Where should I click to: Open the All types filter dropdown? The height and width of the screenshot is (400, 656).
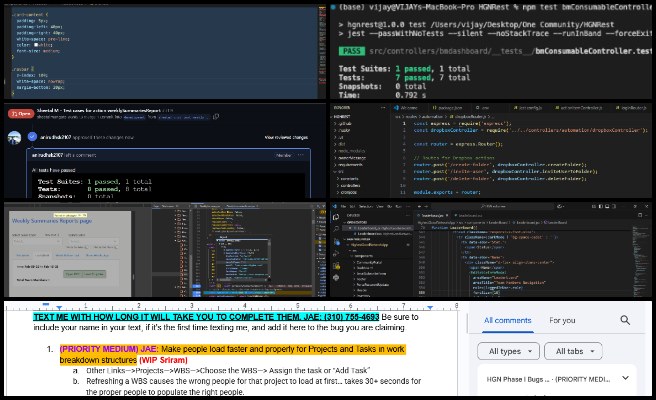pyautogui.click(x=508, y=351)
